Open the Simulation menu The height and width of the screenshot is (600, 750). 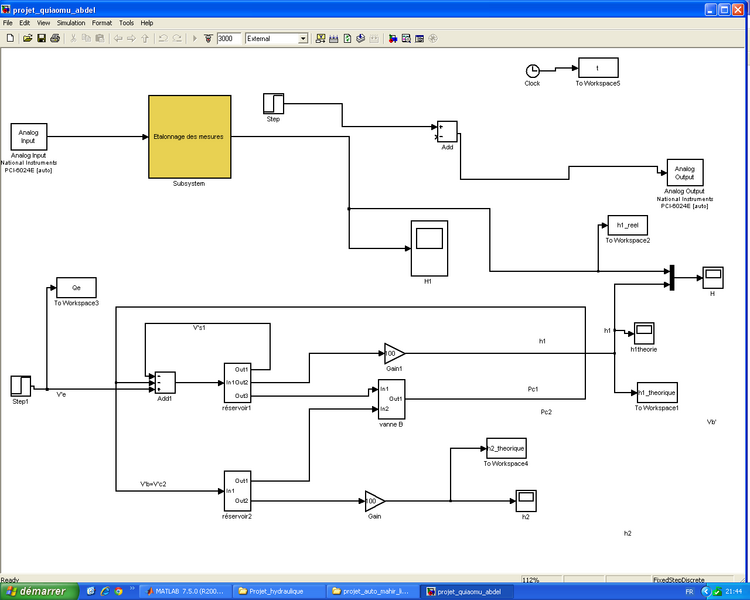click(x=70, y=22)
